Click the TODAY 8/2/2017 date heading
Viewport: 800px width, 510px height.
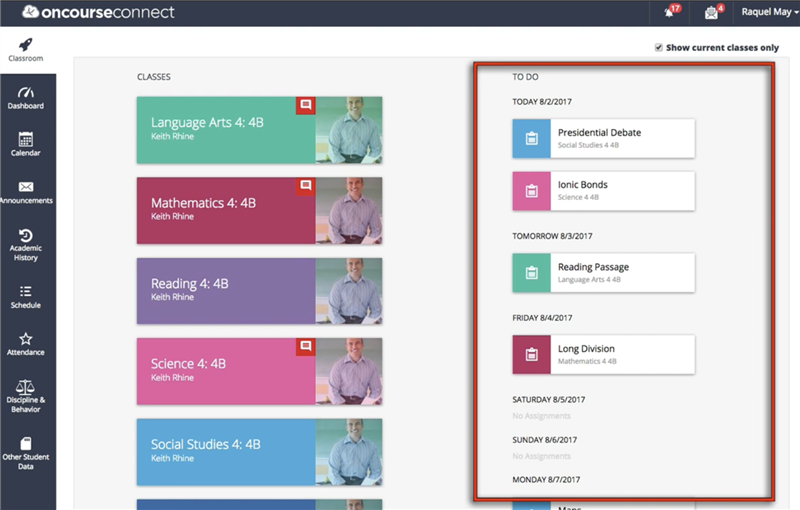542,102
